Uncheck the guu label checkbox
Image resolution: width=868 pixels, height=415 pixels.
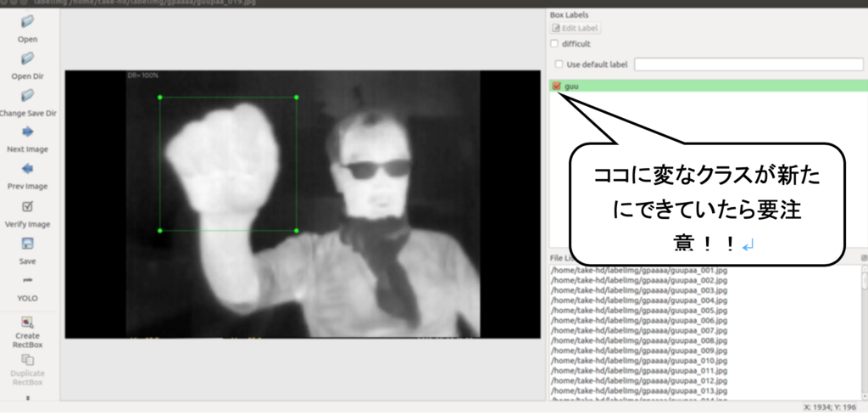[x=557, y=86]
